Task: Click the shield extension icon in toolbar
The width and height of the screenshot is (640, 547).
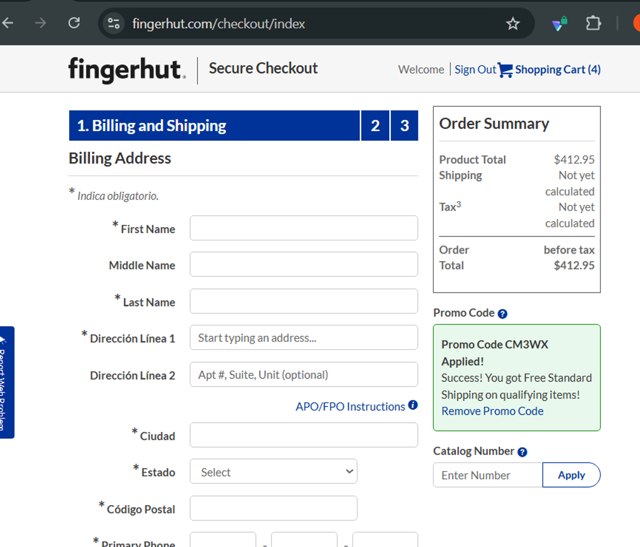Action: [x=560, y=24]
